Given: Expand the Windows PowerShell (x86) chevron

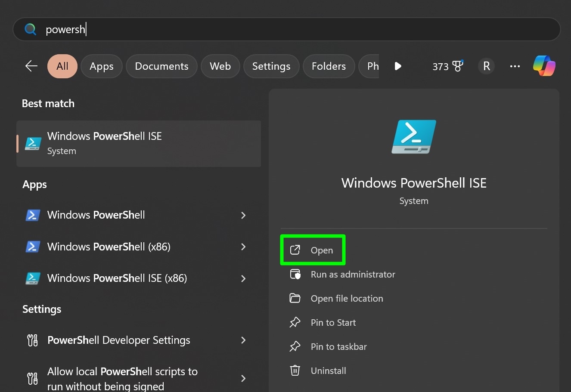Looking at the screenshot, I should (243, 247).
